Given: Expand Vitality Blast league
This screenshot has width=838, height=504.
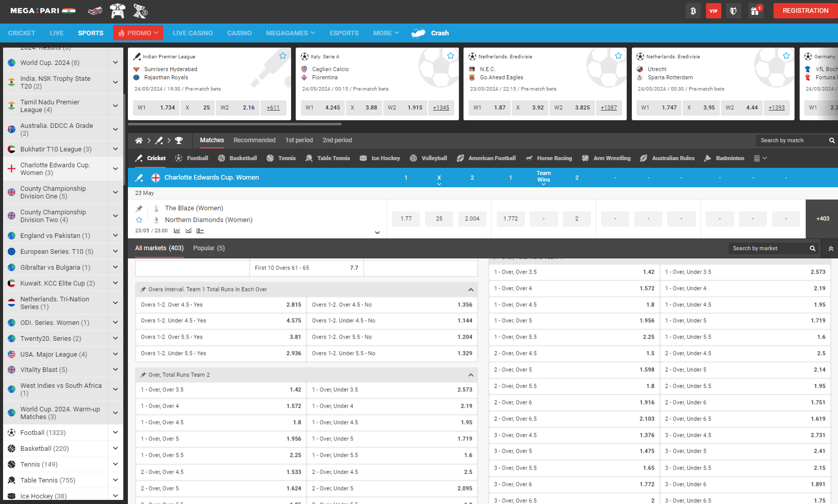Looking at the screenshot, I should pos(115,369).
